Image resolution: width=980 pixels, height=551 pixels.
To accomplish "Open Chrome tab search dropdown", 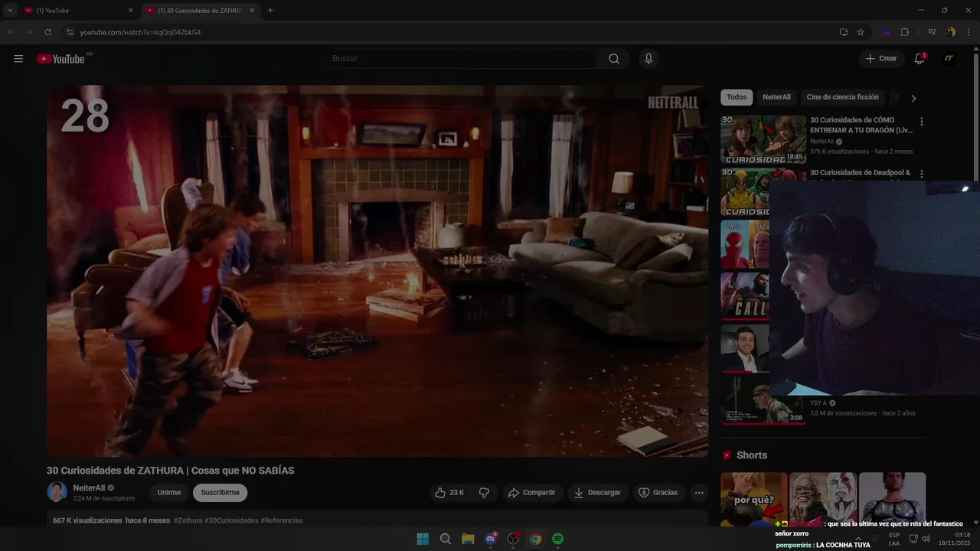I will coord(10,11).
